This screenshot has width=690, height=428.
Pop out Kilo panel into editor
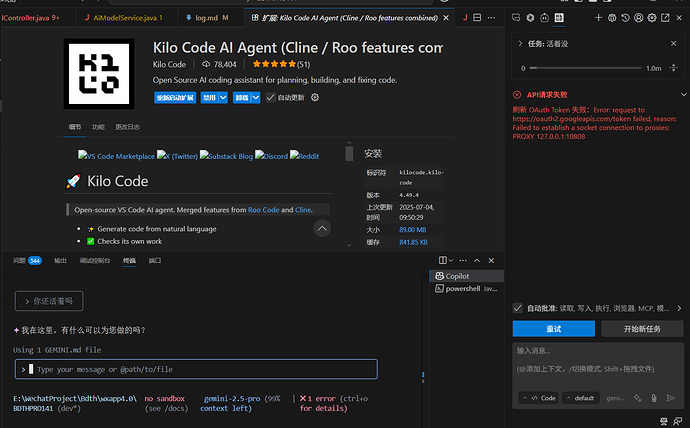click(x=665, y=18)
